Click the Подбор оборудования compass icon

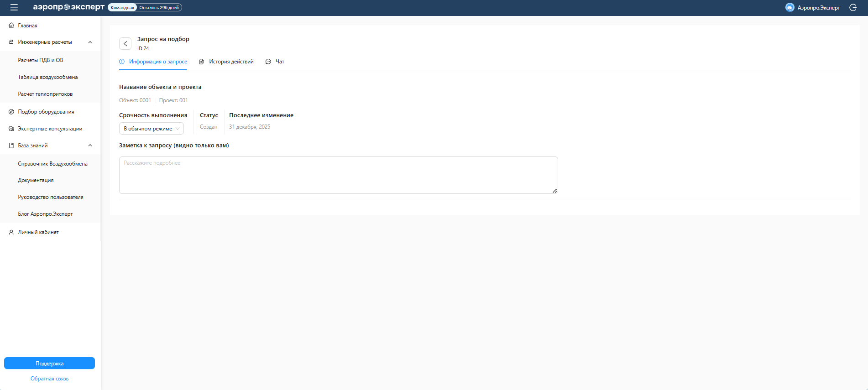pyautogui.click(x=11, y=112)
